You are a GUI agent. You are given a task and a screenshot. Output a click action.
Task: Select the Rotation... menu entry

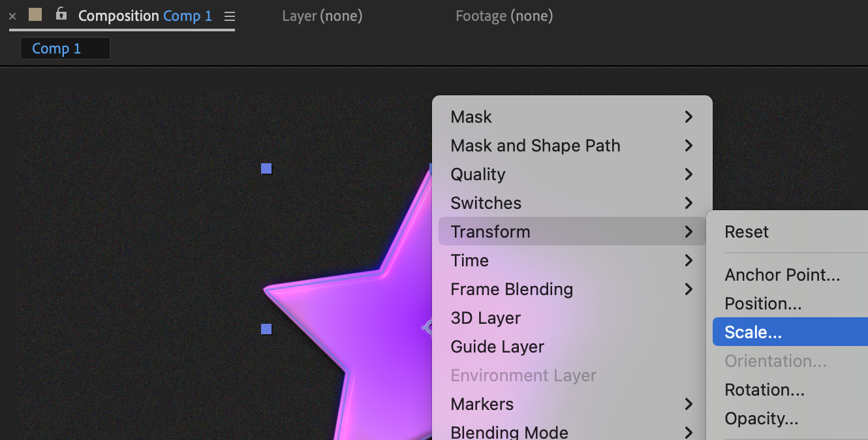coord(764,390)
